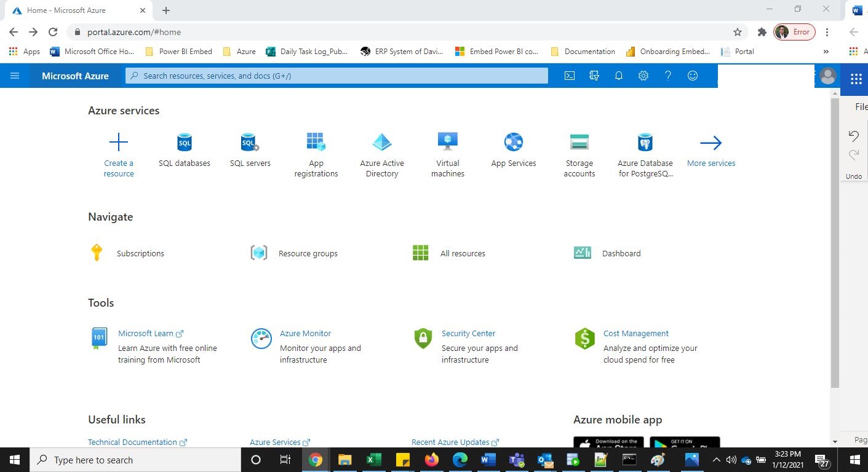Open Azure Active Directory service
This screenshot has height=472, width=868.
point(382,155)
